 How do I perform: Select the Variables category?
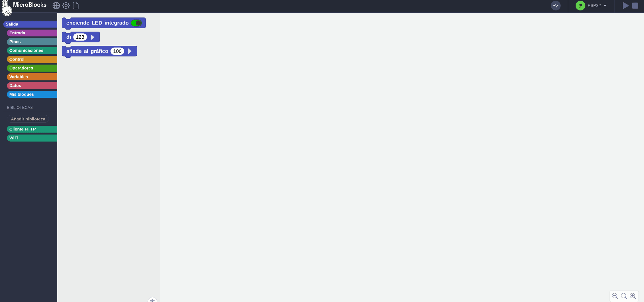(32, 77)
